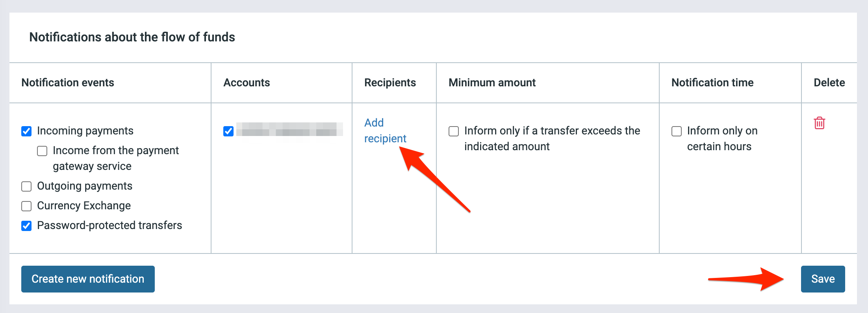Uncheck Password-protected transfers
Screen dimensions: 868x313
(26, 226)
